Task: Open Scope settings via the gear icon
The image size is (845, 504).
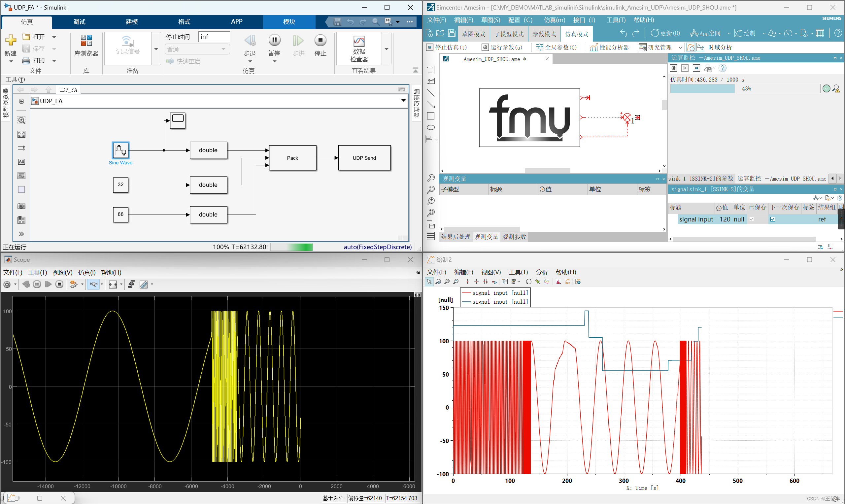Action: 8,285
